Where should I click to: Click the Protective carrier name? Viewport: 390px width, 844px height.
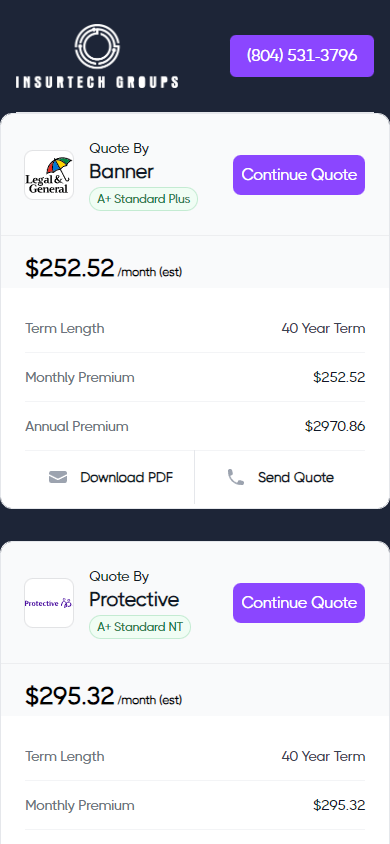(x=134, y=600)
